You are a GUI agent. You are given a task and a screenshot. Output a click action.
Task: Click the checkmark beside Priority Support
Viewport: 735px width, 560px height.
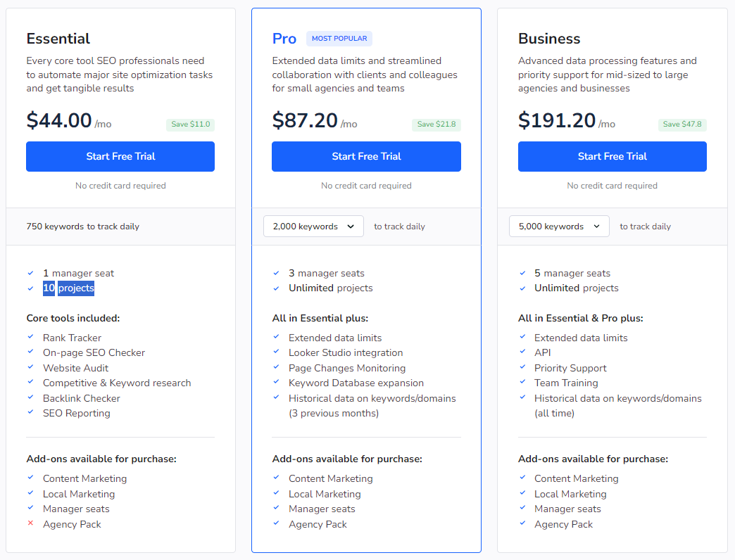(x=522, y=367)
